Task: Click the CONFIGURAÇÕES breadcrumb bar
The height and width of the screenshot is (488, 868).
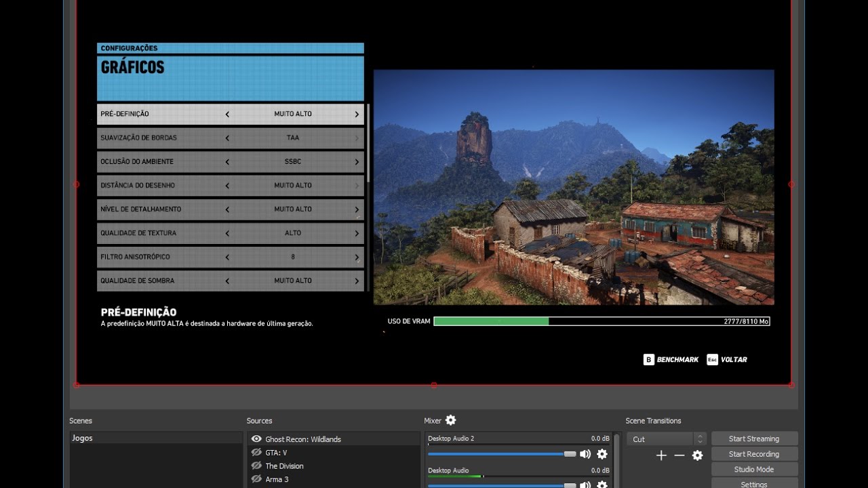Action: [x=231, y=48]
